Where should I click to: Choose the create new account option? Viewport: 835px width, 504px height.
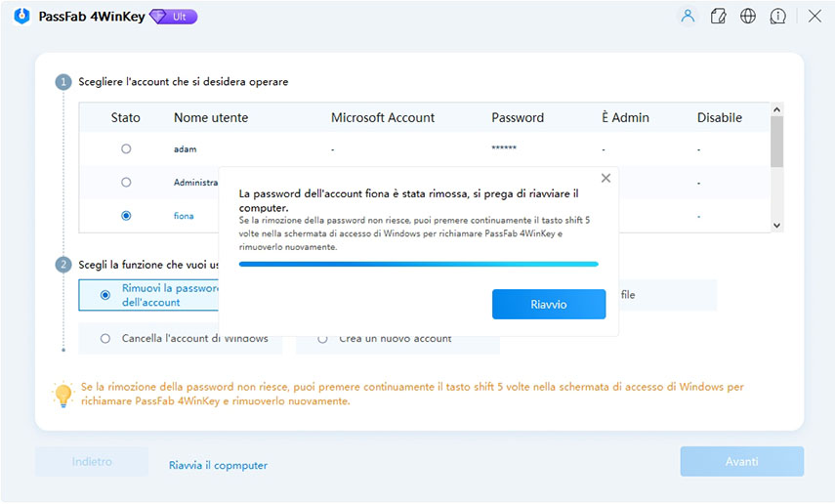pos(323,339)
